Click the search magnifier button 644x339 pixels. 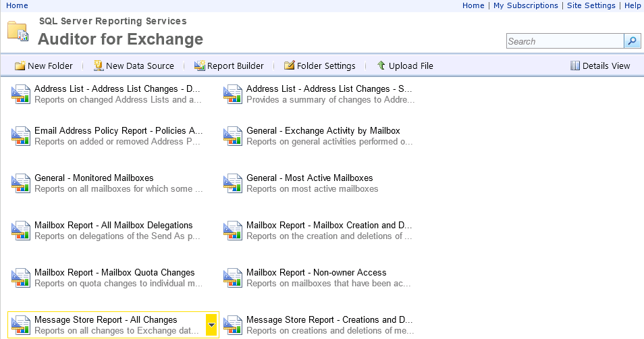click(632, 41)
